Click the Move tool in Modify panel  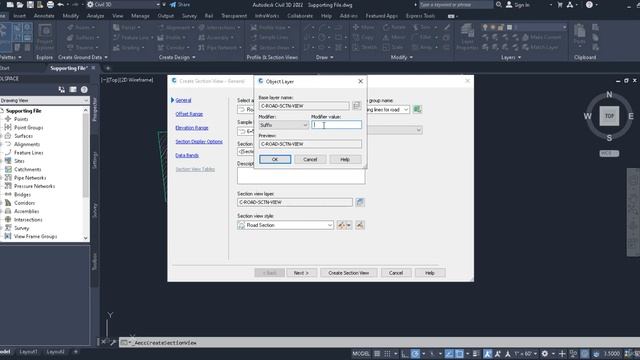coord(363,27)
